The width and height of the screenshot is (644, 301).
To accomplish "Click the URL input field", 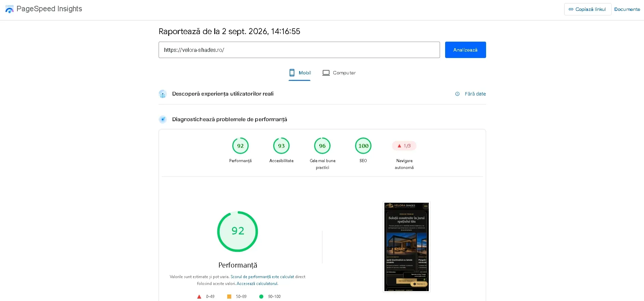I will 299,50.
